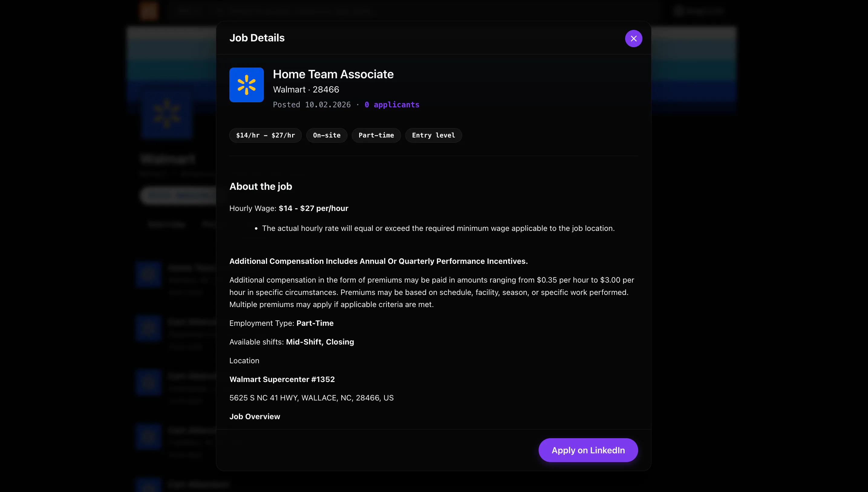Select the $14/hr – $27/hr salary tag

pyautogui.click(x=266, y=135)
